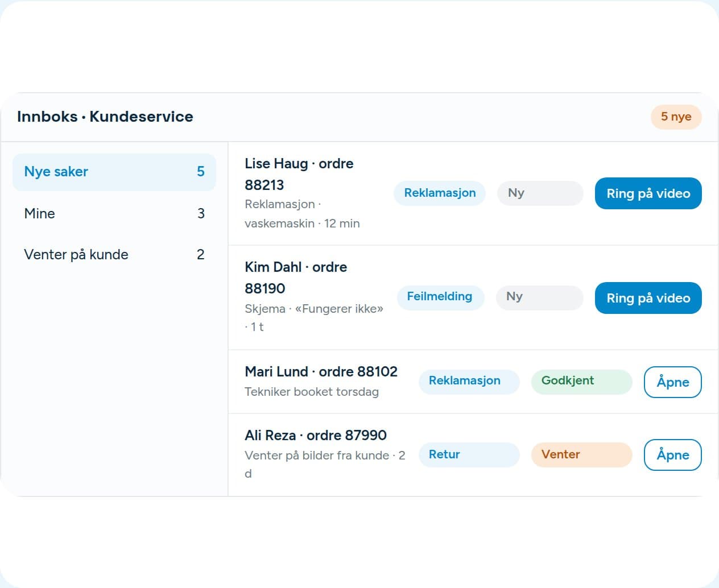Image resolution: width=719 pixels, height=588 pixels.
Task: Click text Venter på bilder fra kunde
Action: pyautogui.click(x=317, y=456)
